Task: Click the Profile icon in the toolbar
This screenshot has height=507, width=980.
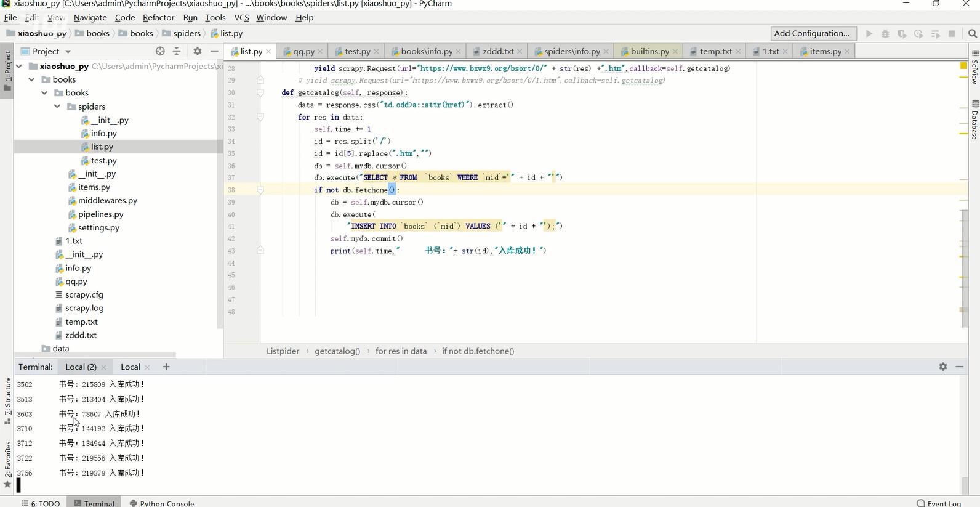Action: pos(918,33)
